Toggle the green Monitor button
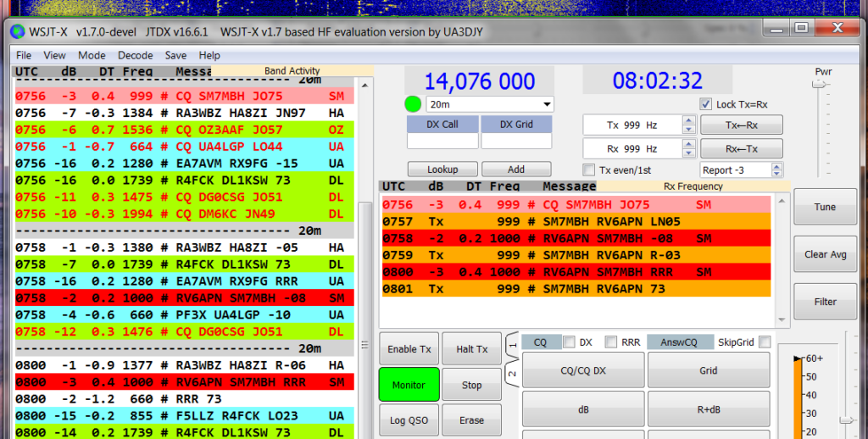Viewport: 868px width, 439px height. (409, 385)
